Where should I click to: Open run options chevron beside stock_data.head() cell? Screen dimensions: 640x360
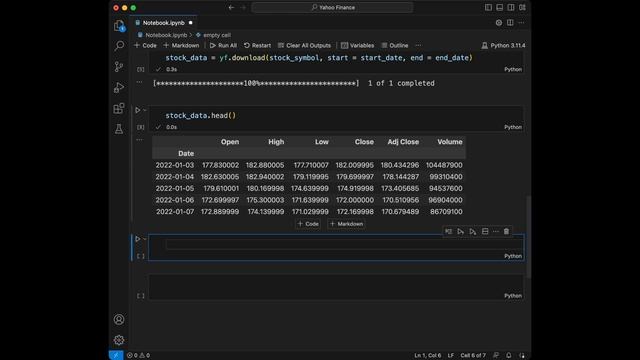tap(144, 110)
